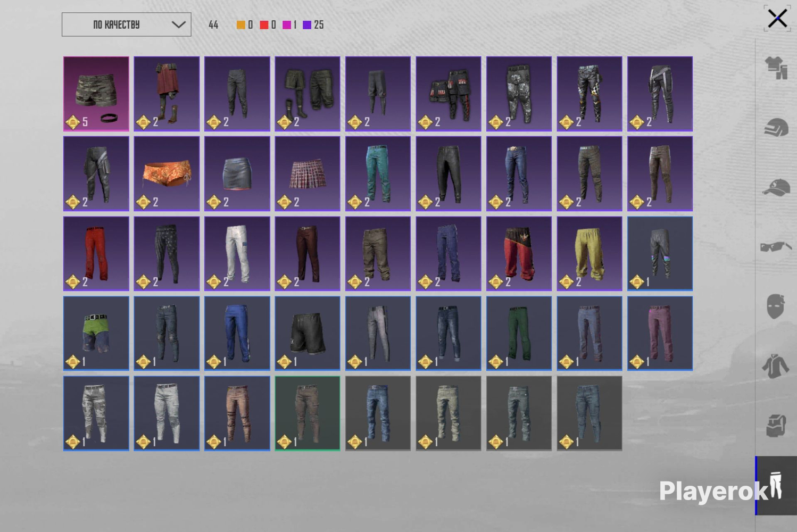Click the magenta quality indicator square
797x532 pixels.
(x=287, y=24)
